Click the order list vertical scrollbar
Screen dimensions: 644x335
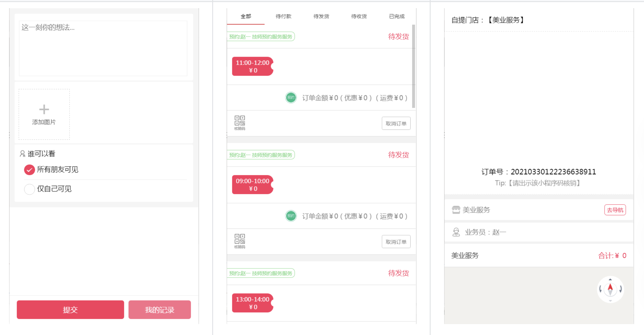tap(413, 66)
